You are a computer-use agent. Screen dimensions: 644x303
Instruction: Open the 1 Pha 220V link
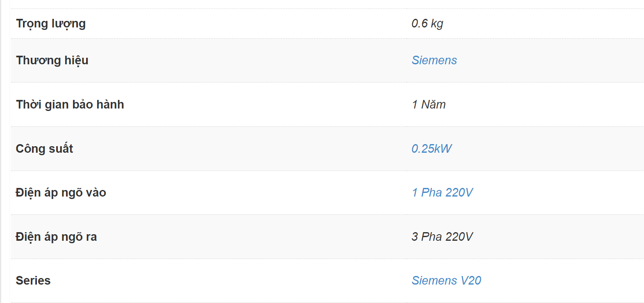click(x=442, y=192)
